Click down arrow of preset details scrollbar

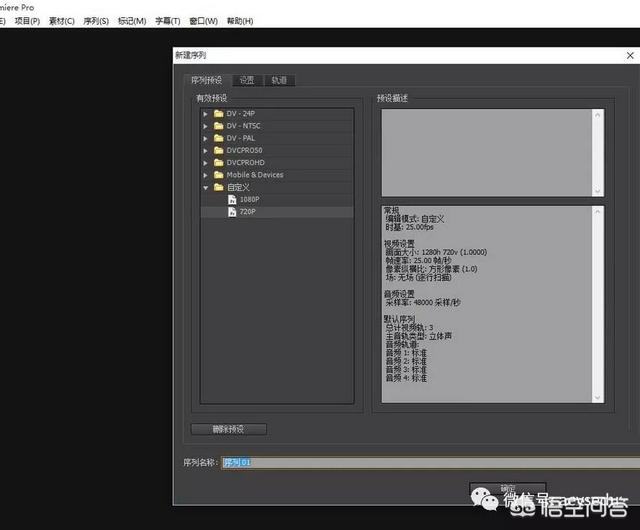(x=598, y=397)
